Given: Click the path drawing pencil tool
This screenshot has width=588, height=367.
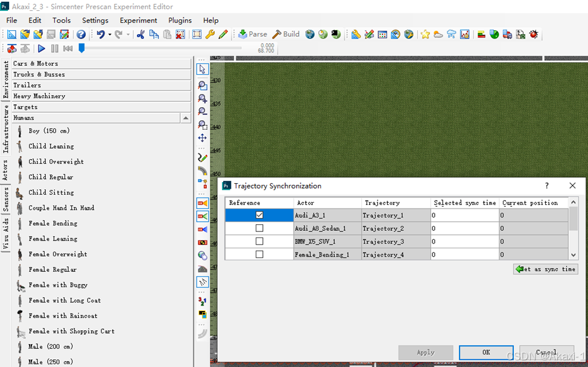Looking at the screenshot, I should coord(203,158).
